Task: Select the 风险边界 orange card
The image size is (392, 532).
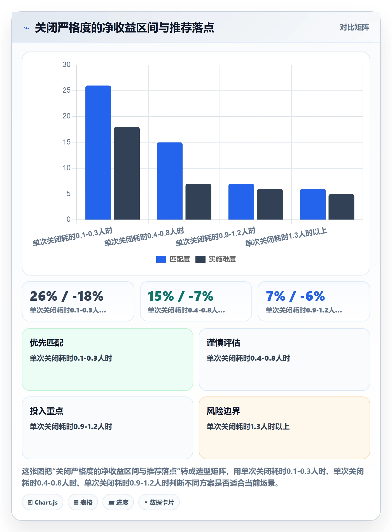Action: [284, 428]
